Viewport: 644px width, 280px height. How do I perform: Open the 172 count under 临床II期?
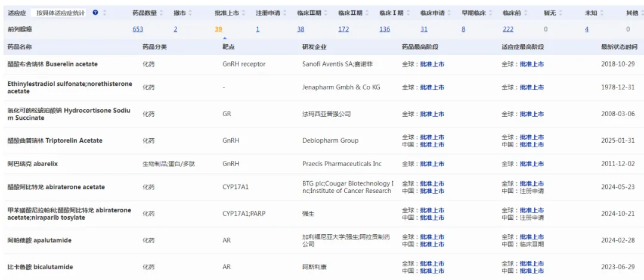click(343, 29)
